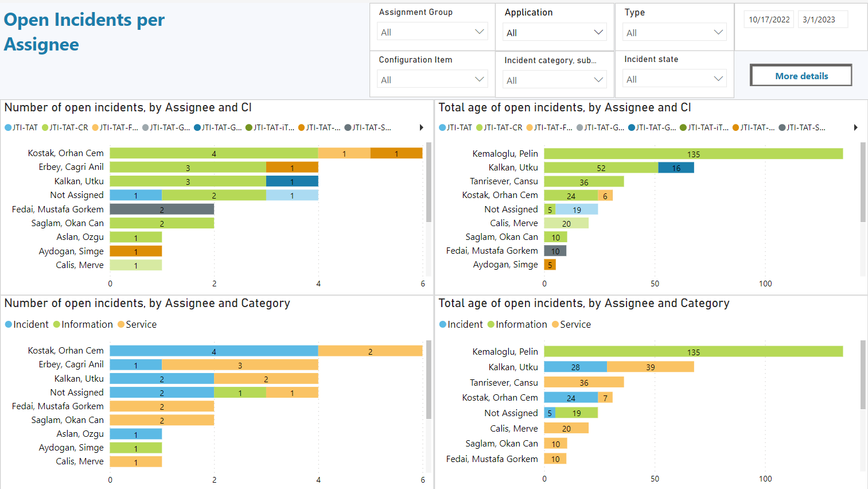Click Number of open incidents by Assignee and Category title

[147, 303]
